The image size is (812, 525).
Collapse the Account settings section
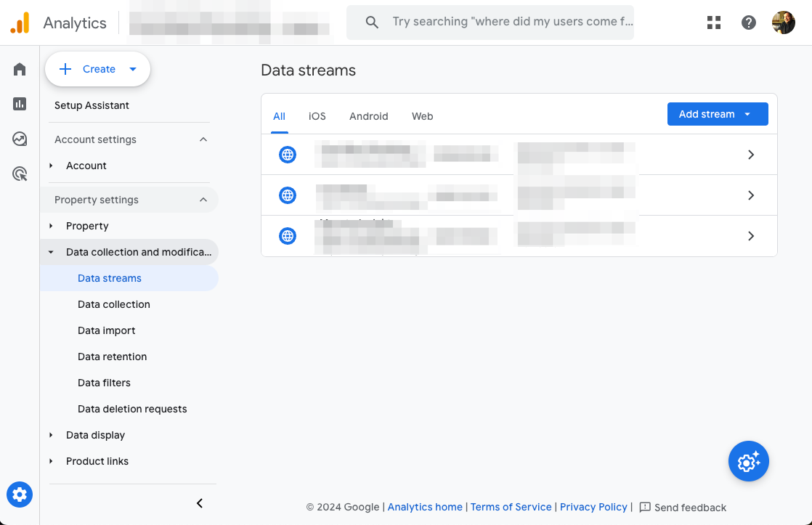(x=203, y=139)
